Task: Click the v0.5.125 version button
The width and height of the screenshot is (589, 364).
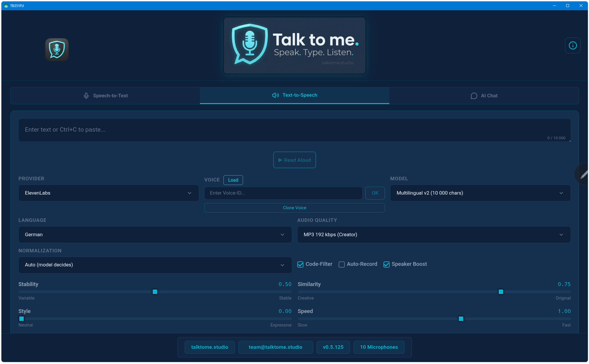Action: point(333,347)
